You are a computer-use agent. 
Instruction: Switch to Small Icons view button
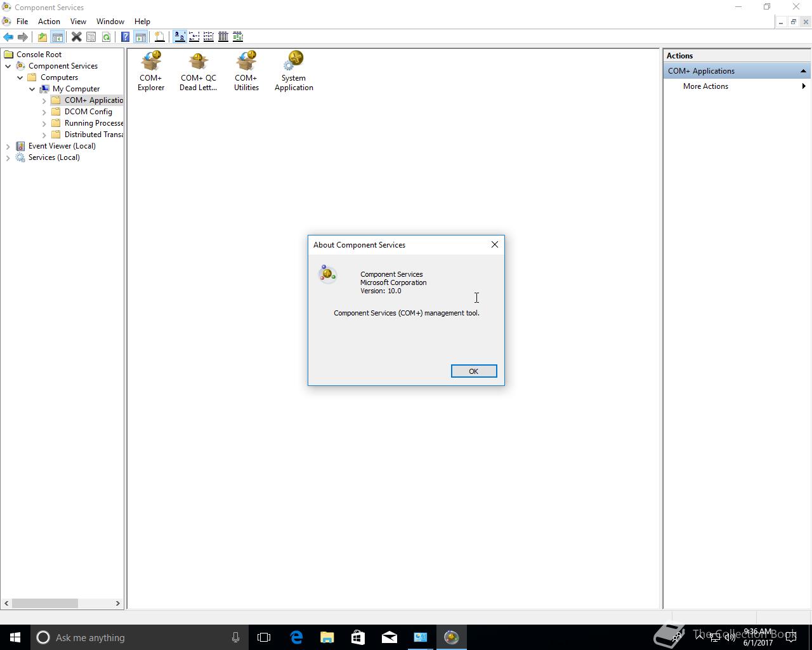coord(194,37)
